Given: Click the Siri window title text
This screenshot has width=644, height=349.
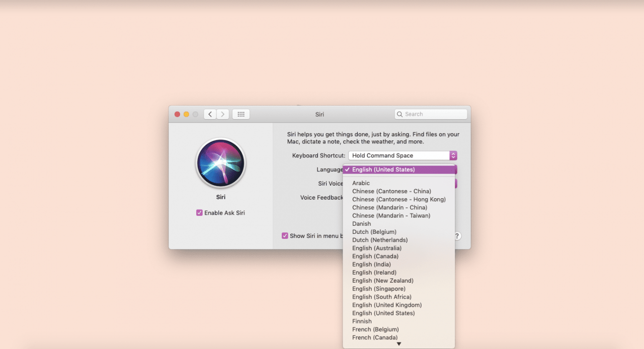Looking at the screenshot, I should point(319,115).
